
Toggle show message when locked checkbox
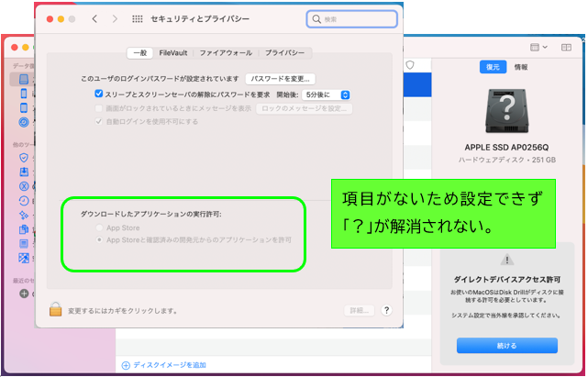coord(99,108)
